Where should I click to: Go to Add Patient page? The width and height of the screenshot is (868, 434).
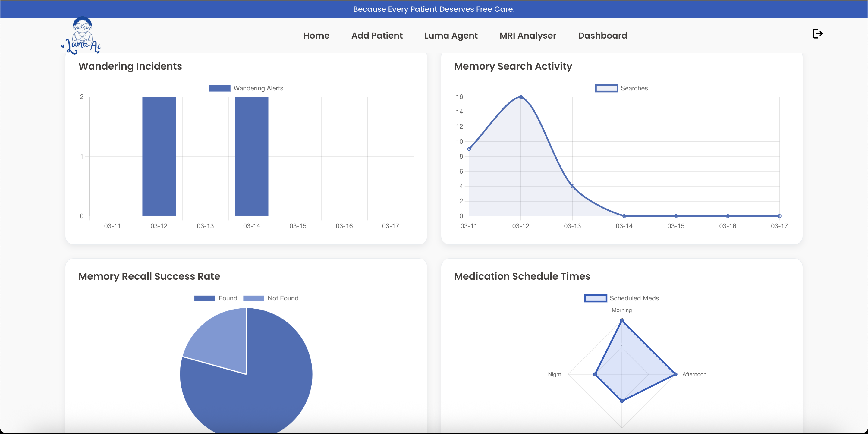pyautogui.click(x=377, y=35)
